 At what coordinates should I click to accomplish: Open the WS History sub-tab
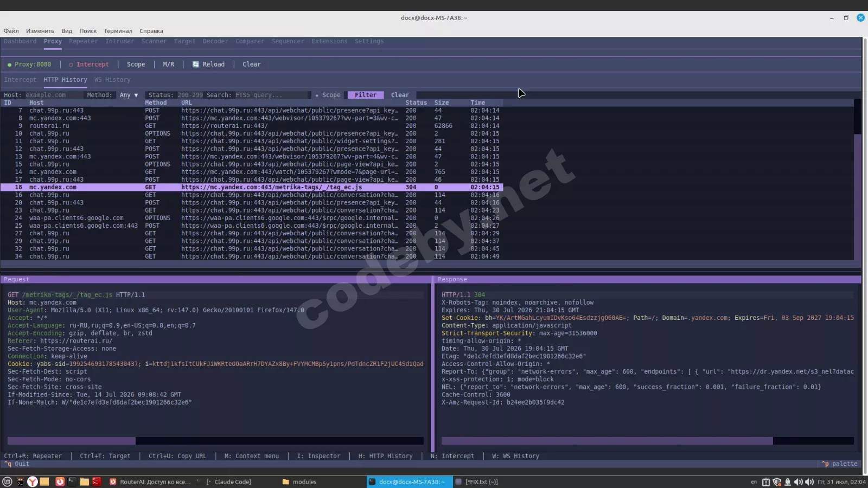[x=112, y=80]
